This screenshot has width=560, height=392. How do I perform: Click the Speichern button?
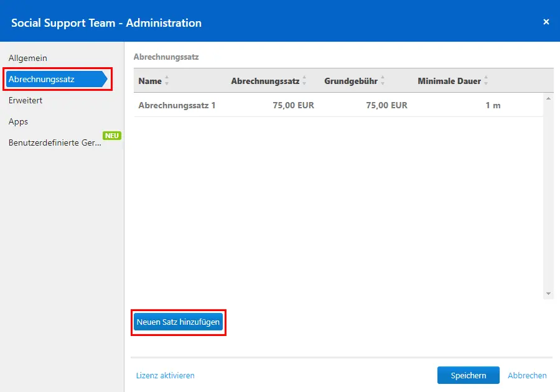[x=468, y=375]
